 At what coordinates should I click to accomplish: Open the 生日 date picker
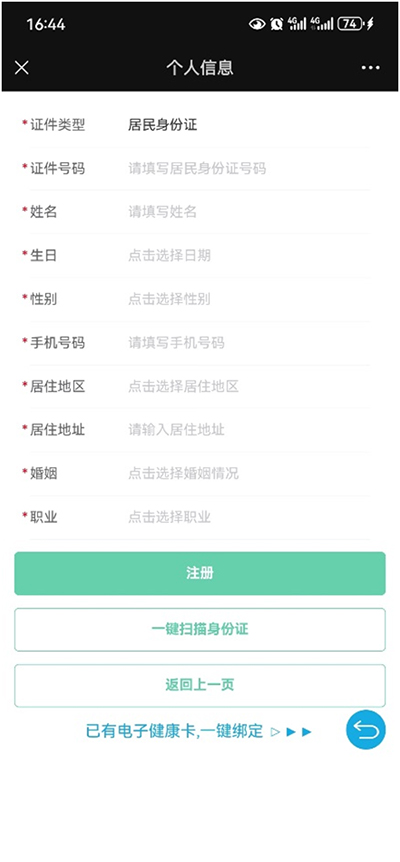(200, 256)
